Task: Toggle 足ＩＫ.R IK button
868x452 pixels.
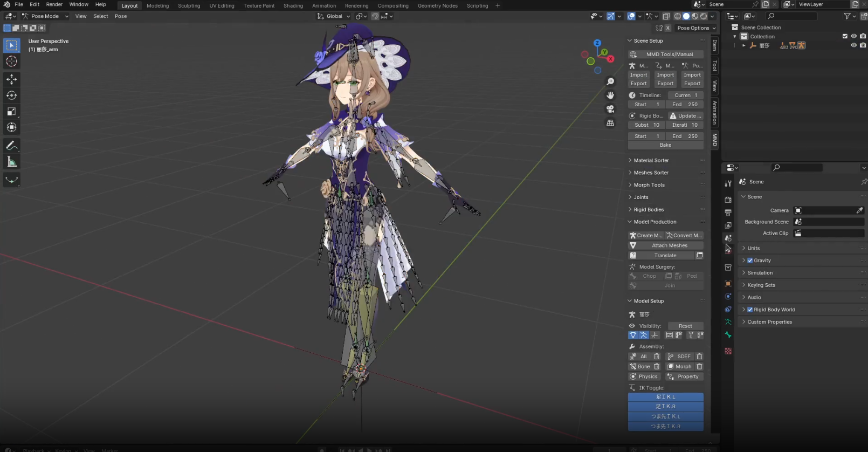Action: click(666, 407)
